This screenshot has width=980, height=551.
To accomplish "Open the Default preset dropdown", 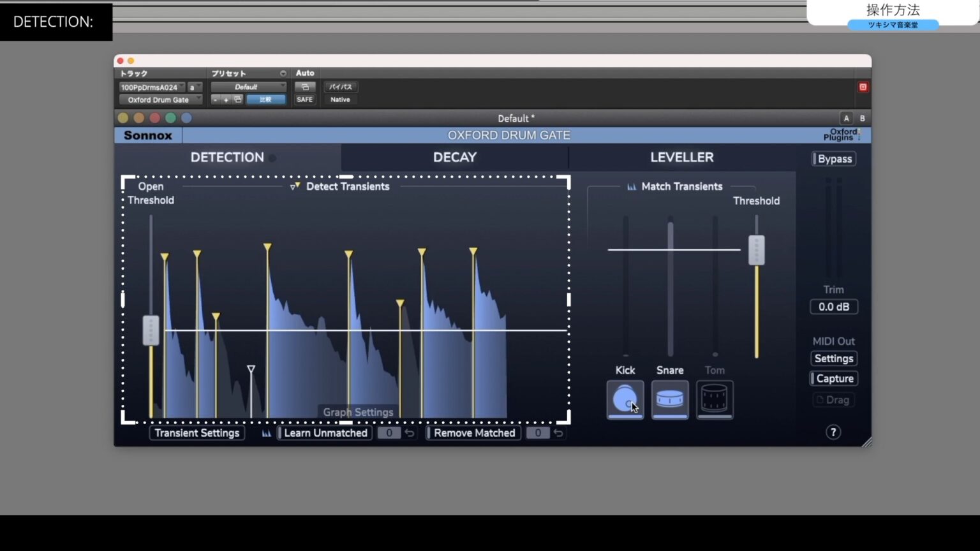I will [x=248, y=86].
